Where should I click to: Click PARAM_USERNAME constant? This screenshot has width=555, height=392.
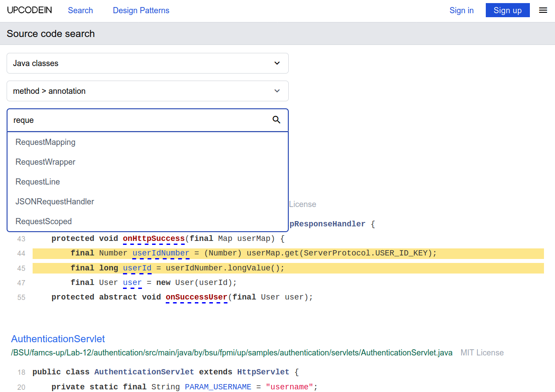pos(218,387)
